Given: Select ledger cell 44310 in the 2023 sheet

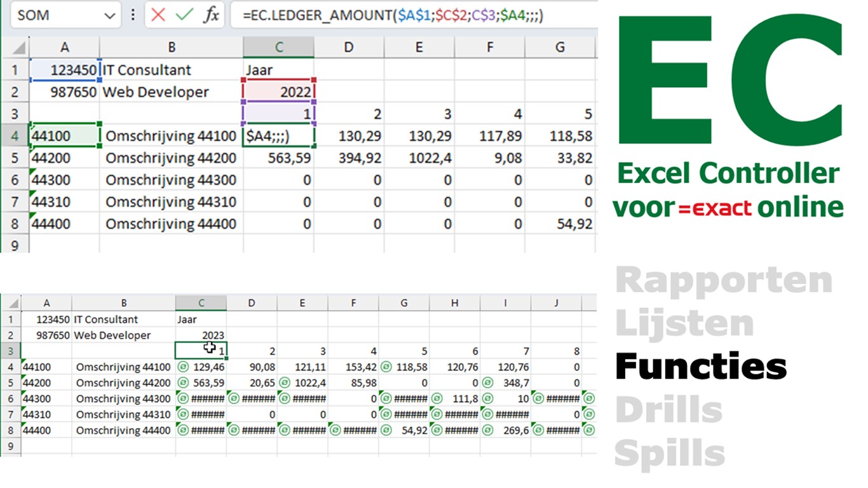Looking at the screenshot, I should [46, 414].
